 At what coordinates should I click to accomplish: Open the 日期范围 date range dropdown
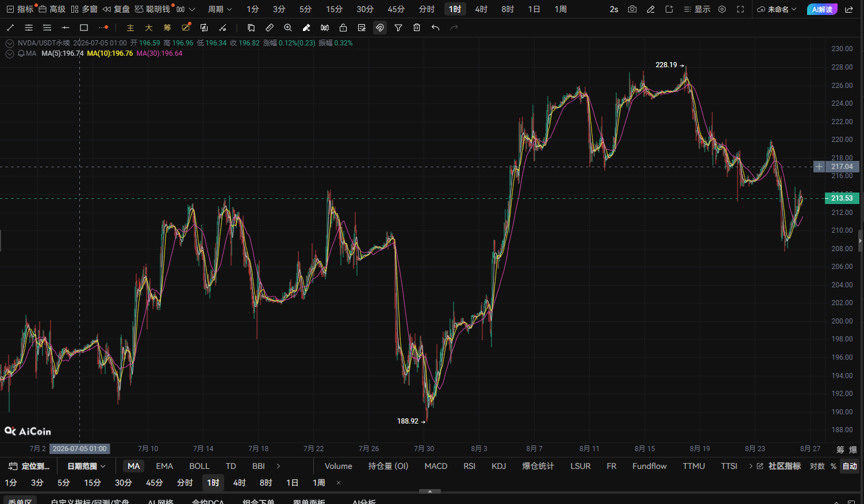86,466
